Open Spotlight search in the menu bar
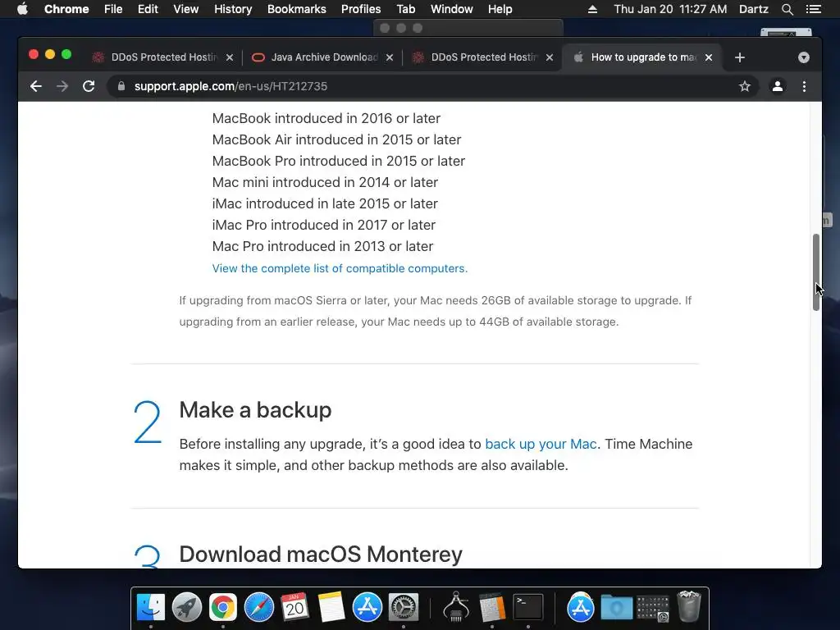Screen dimensions: 840x630 (787, 9)
